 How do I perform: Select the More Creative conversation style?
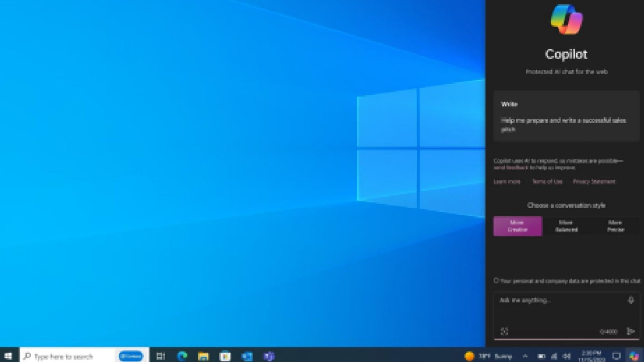point(518,226)
